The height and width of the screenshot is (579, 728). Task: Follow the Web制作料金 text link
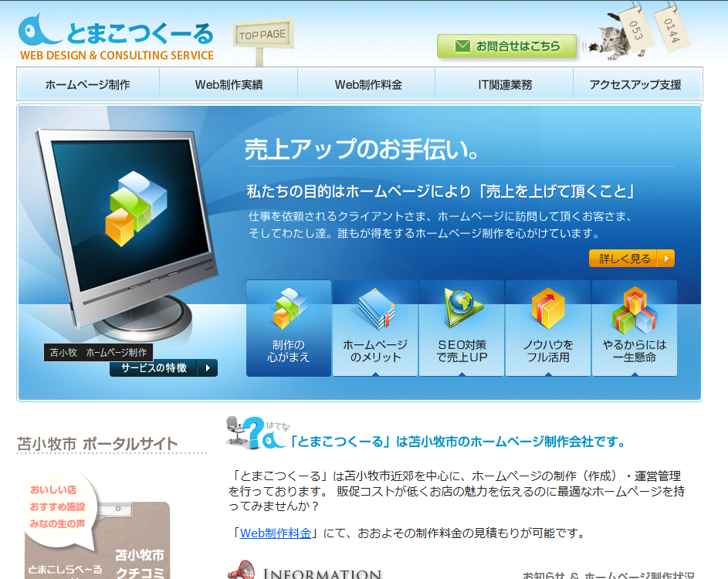coord(276,533)
